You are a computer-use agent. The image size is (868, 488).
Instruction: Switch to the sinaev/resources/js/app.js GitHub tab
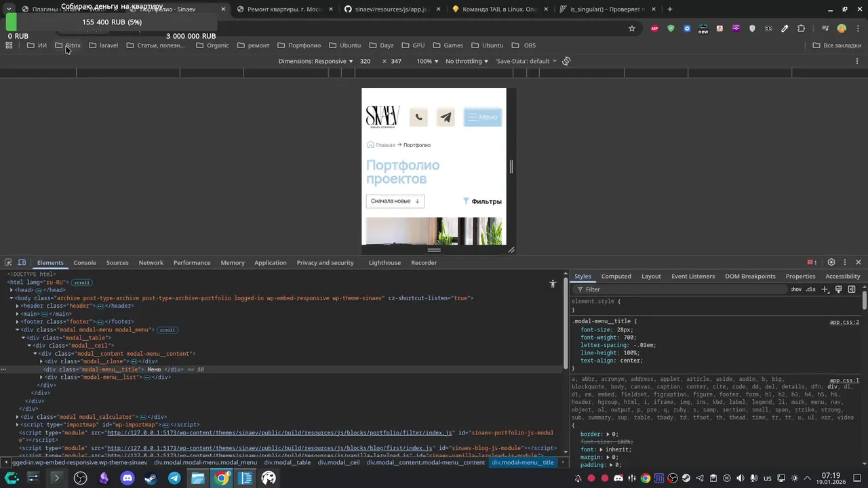point(392,9)
